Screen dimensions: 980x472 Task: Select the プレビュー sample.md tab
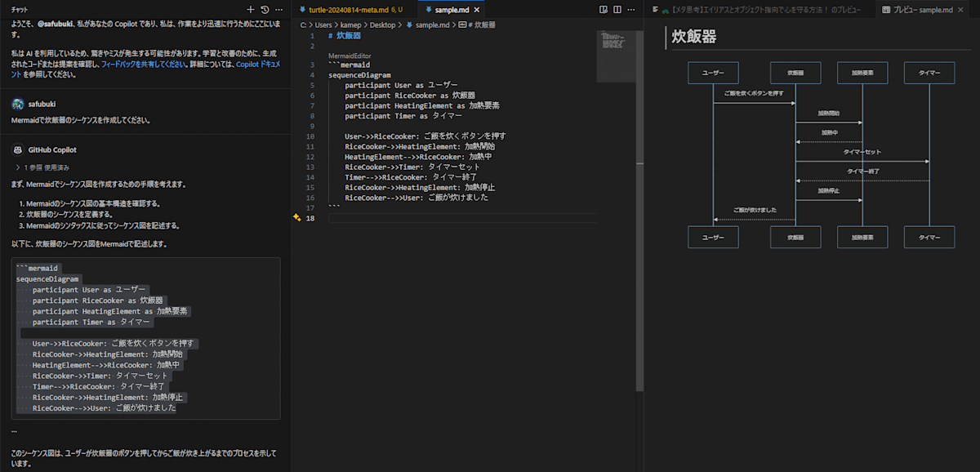pyautogui.click(x=921, y=10)
